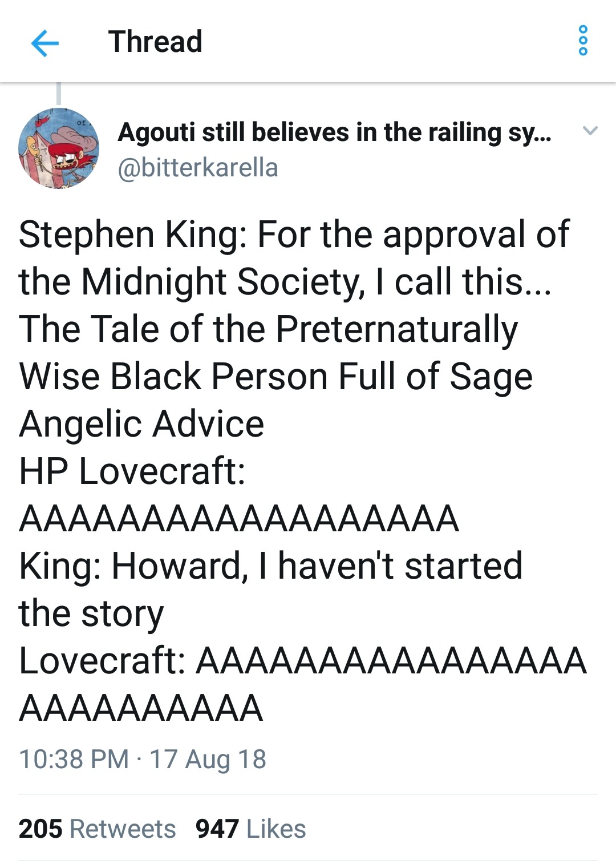Click the final 'Lovecraft: AAAA' line
The width and height of the screenshot is (616, 868).
[x=302, y=661]
